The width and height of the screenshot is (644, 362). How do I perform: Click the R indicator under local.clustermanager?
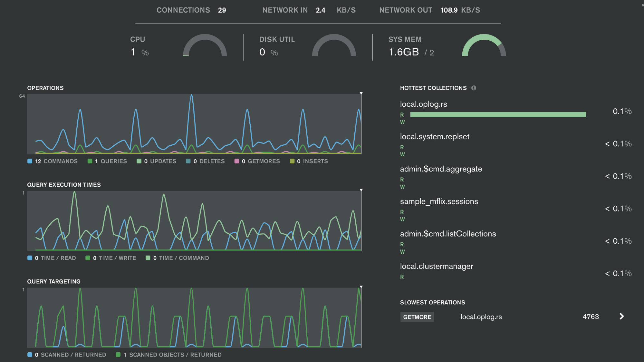pyautogui.click(x=402, y=277)
